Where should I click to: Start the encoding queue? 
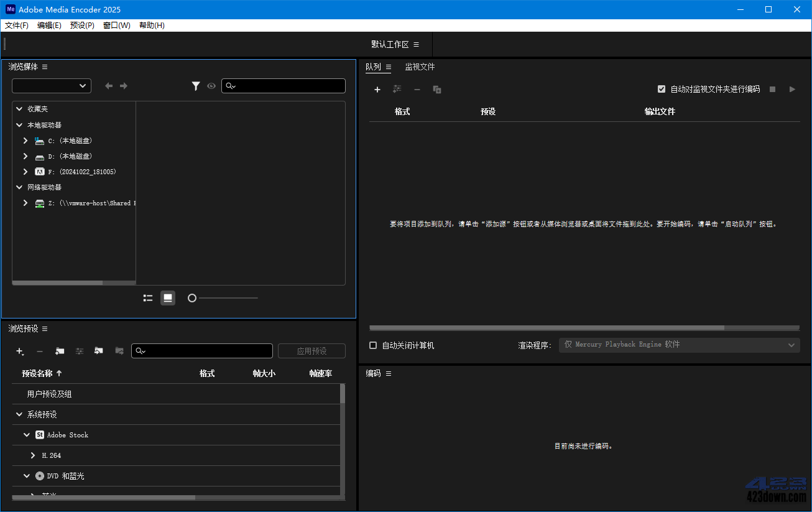[792, 89]
